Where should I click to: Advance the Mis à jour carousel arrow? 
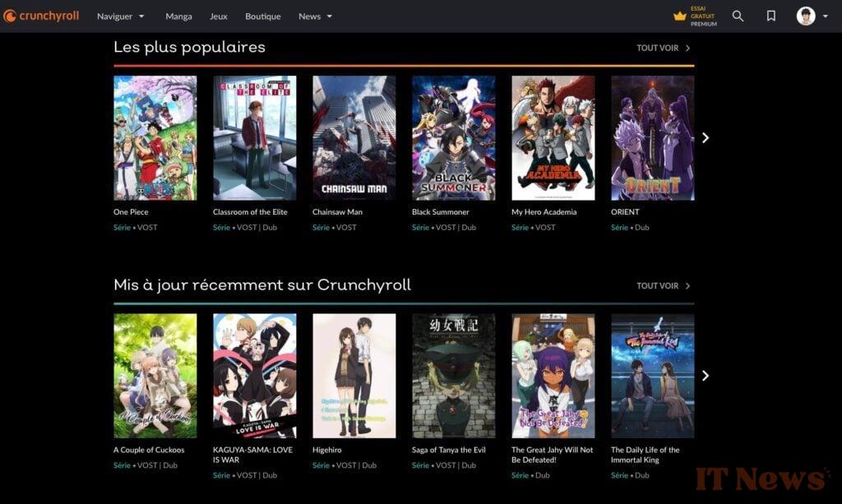point(706,376)
